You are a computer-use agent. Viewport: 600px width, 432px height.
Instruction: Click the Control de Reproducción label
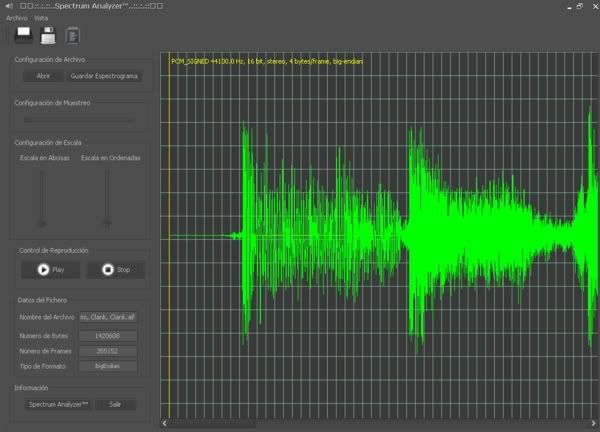point(54,251)
